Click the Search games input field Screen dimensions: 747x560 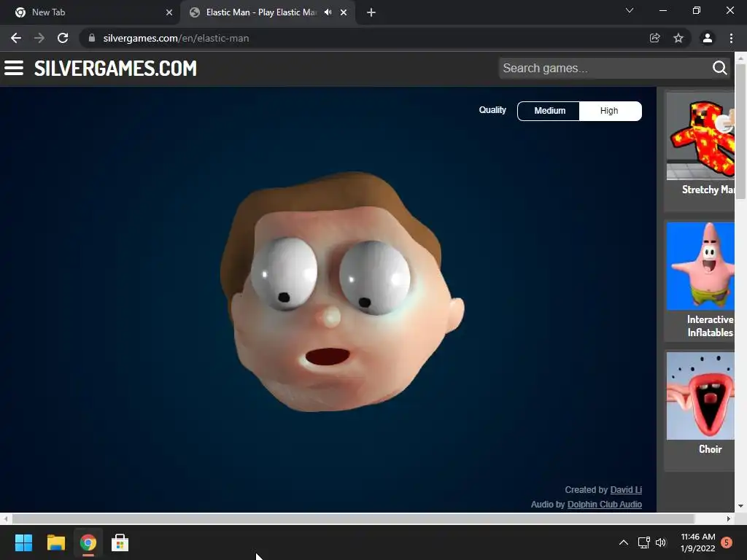604,68
